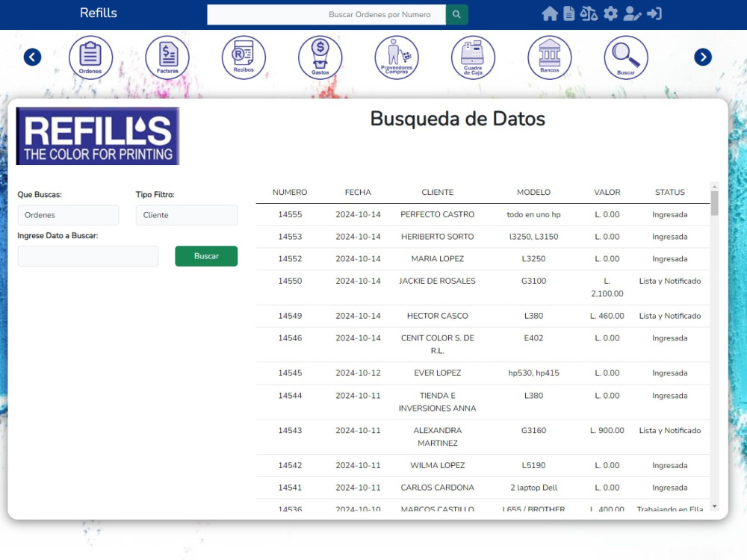This screenshot has height=560, width=747.
Task: Click the document icon in top bar
Action: coord(568,13)
